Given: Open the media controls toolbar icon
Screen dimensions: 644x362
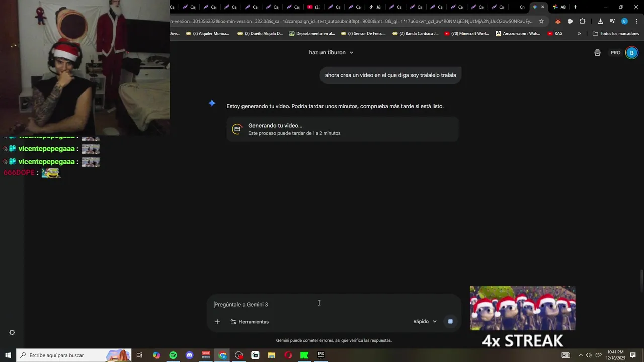Looking at the screenshot, I should pos(612,21).
